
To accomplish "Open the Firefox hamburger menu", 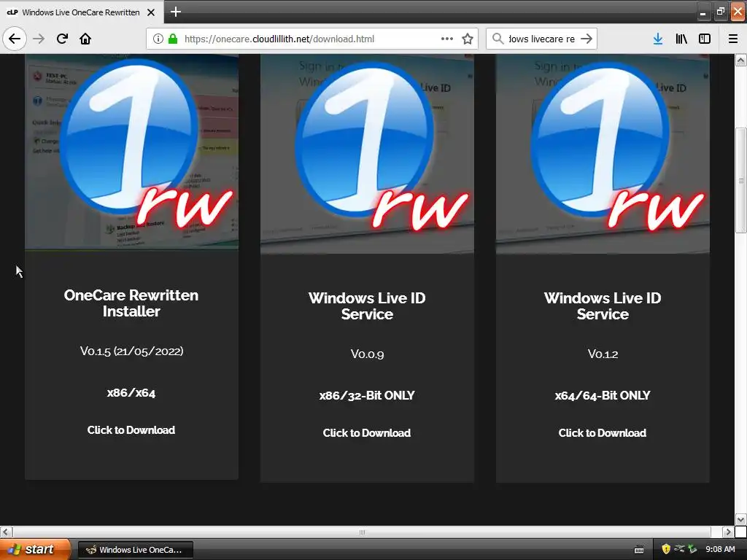I will [x=733, y=39].
